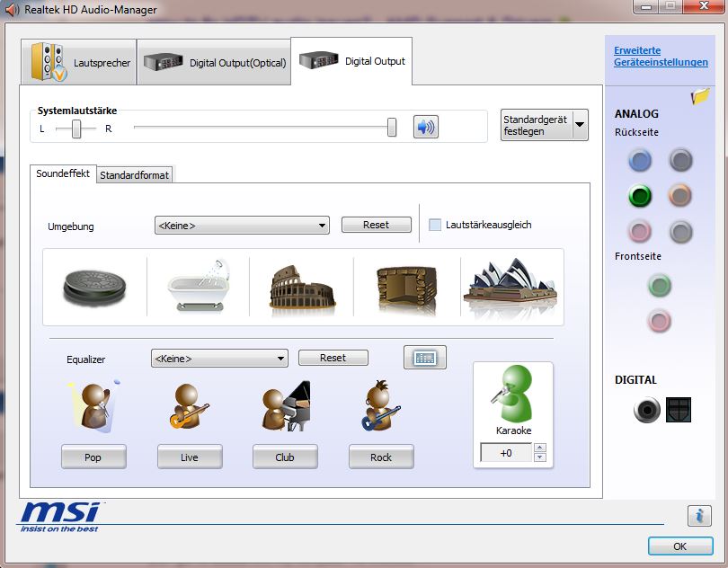The height and width of the screenshot is (568, 728).
Task: Select the Colosseum environment icon
Action: pyautogui.click(x=302, y=287)
